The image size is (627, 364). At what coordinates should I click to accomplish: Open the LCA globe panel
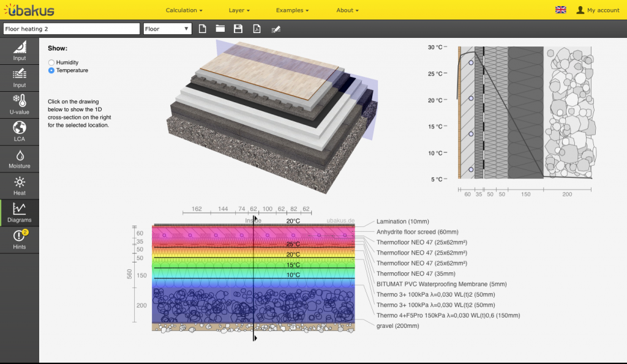coord(19,132)
